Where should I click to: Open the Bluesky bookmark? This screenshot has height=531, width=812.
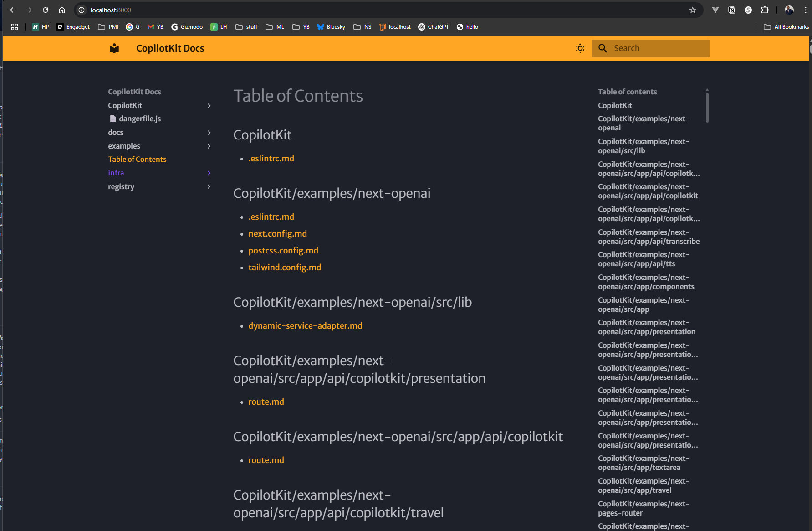[x=331, y=27]
